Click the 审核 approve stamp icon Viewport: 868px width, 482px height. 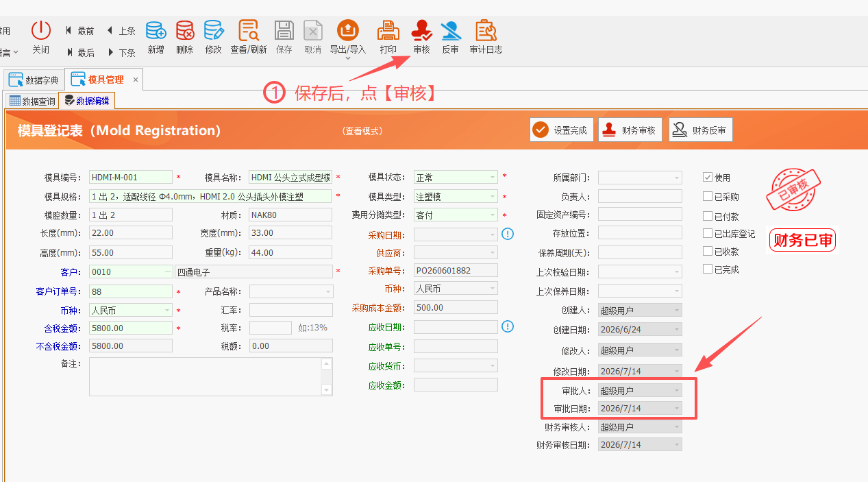coord(421,31)
